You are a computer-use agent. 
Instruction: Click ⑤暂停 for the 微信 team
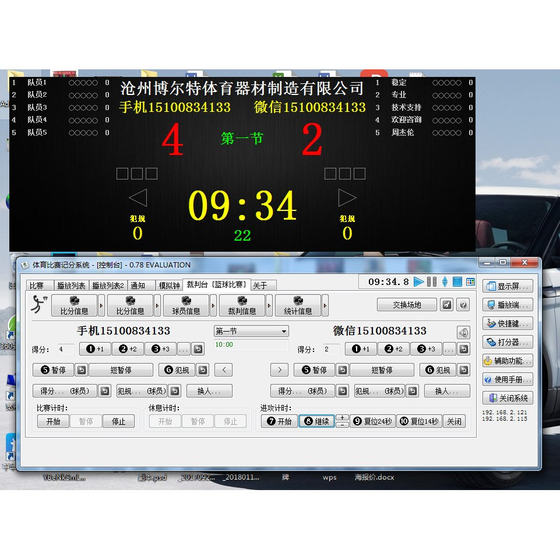pos(314,370)
